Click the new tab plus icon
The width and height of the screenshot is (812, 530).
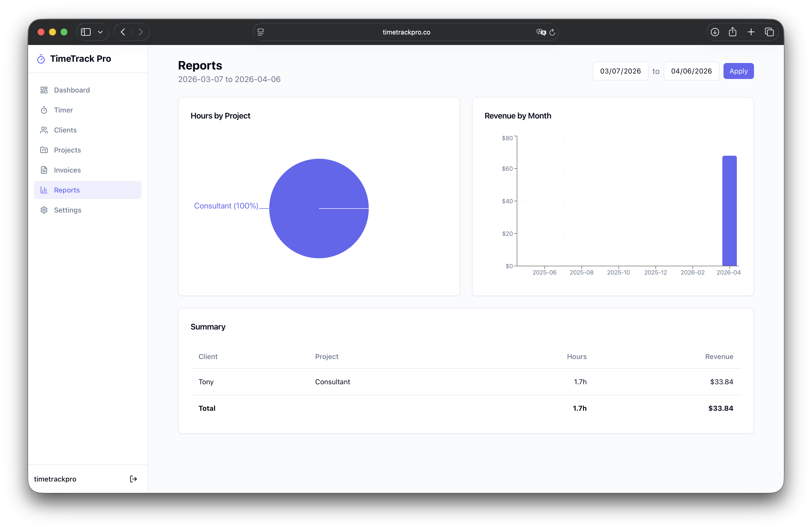click(751, 32)
